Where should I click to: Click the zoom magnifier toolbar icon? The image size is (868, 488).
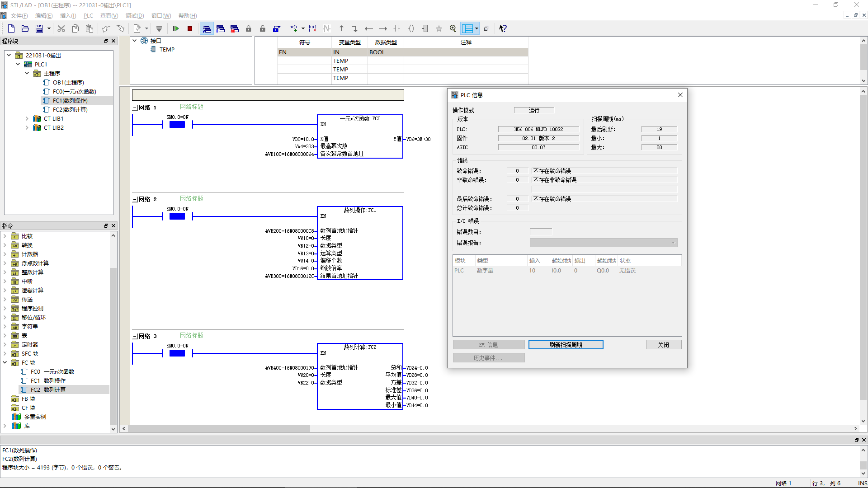pos(453,28)
